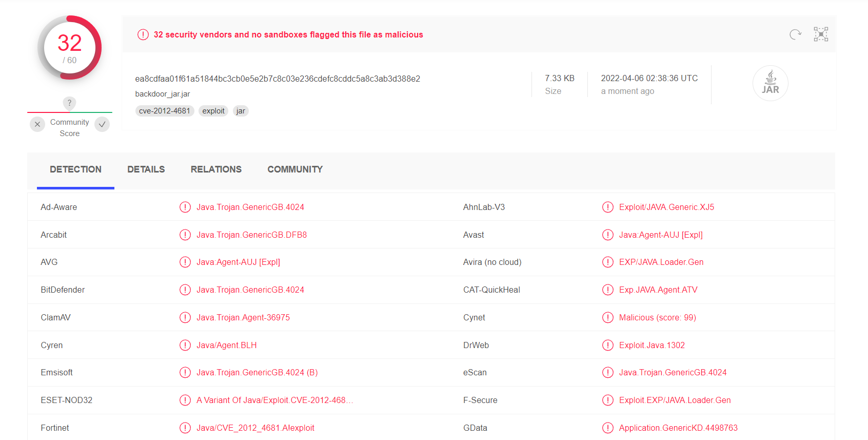Click the CAT-QuickHeal vendor name
This screenshot has width=868, height=440.
pos(491,290)
